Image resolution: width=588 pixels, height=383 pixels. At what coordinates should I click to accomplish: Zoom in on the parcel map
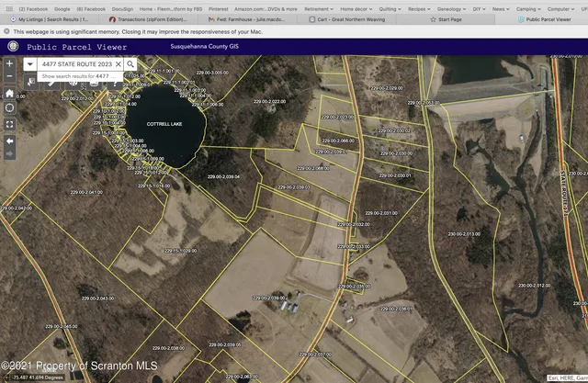[9, 64]
